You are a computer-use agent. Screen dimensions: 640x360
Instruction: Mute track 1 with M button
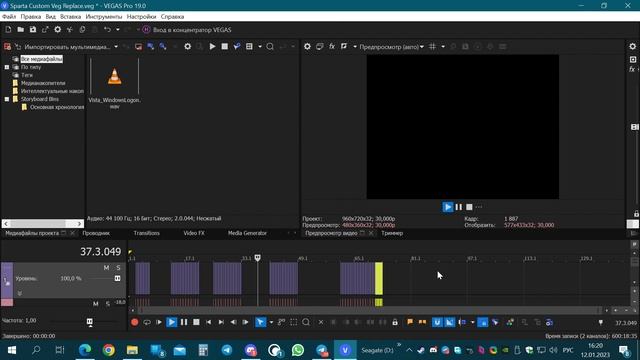click(106, 268)
